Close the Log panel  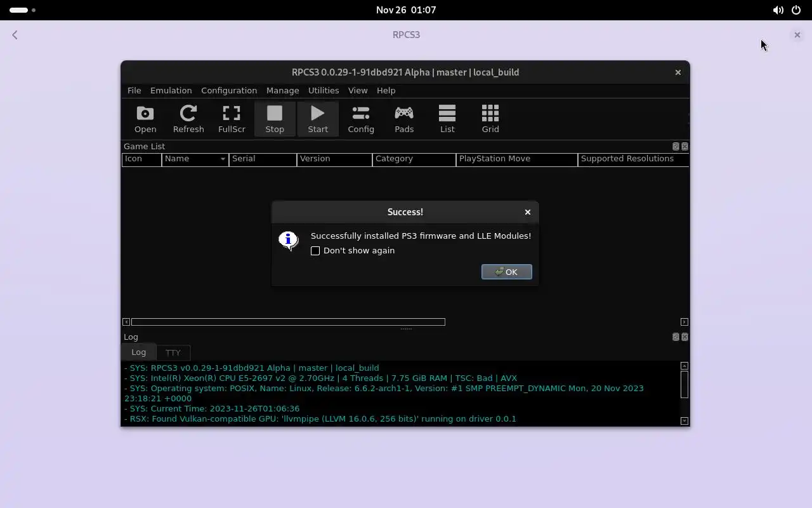pyautogui.click(x=684, y=337)
